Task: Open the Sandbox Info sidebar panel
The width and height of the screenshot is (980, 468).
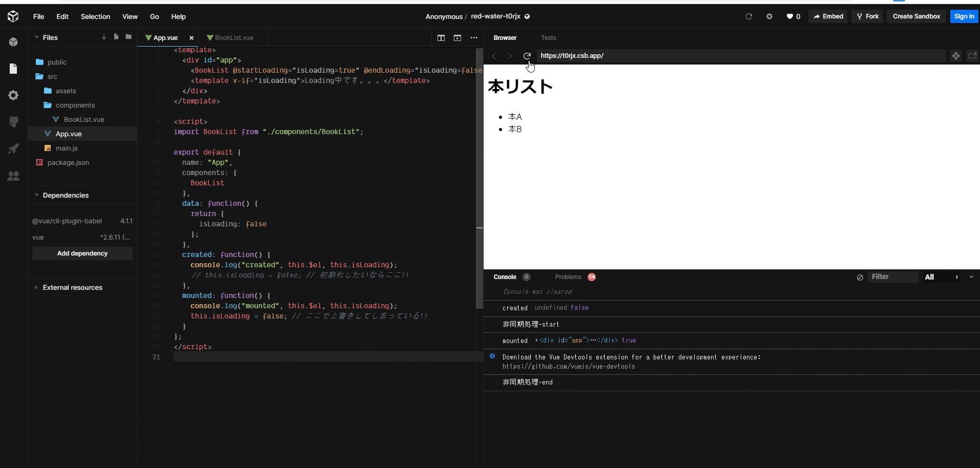Action: 13,42
